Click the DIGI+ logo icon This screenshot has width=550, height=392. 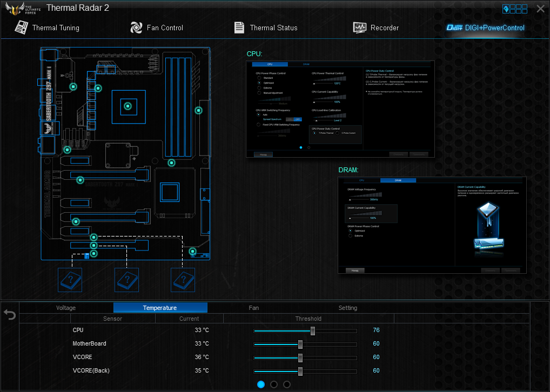pyautogui.click(x=454, y=28)
